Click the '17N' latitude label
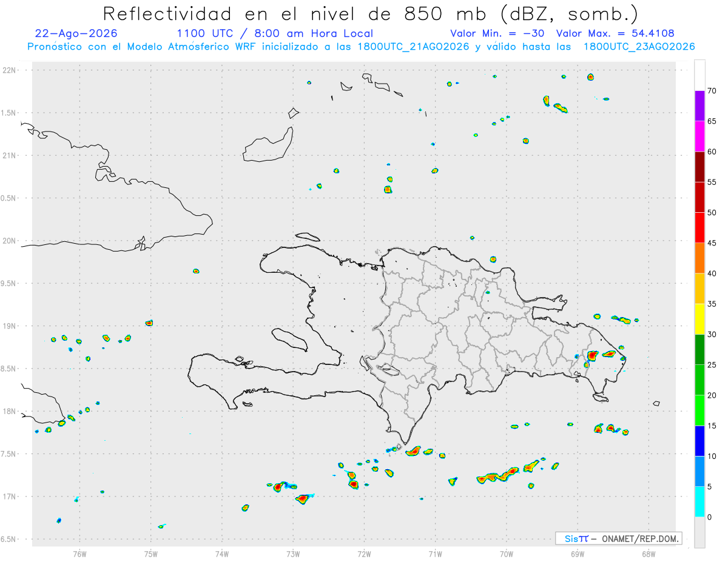 (x=10, y=497)
